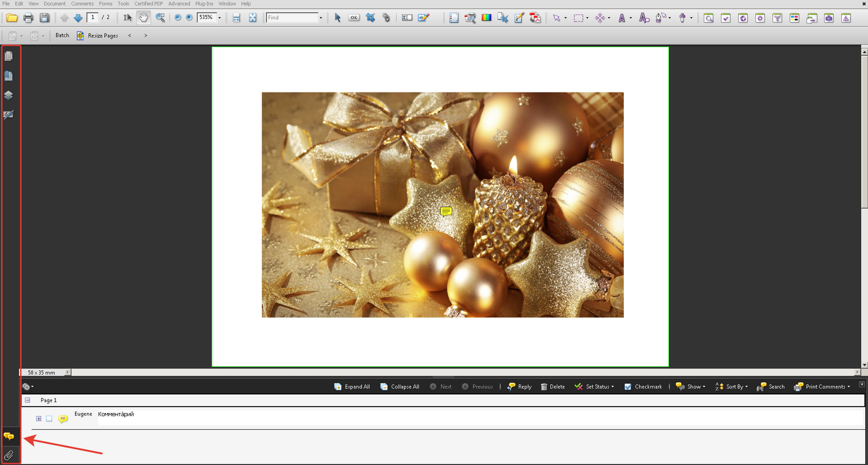
Task: Click the Fit Page icon
Action: point(253,18)
